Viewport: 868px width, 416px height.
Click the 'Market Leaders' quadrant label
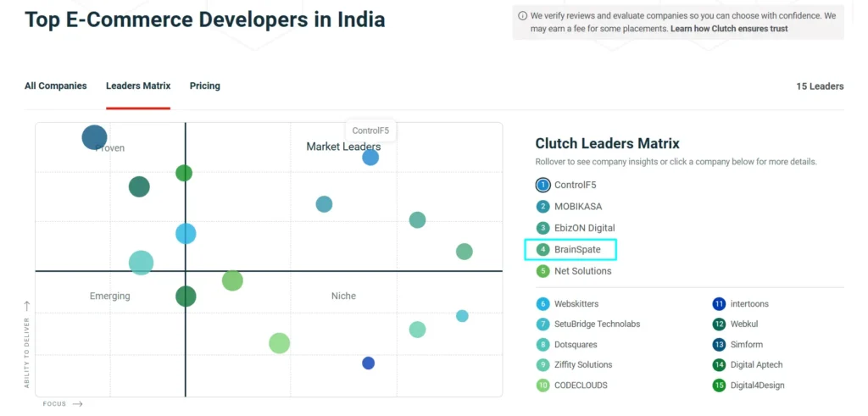[344, 147]
